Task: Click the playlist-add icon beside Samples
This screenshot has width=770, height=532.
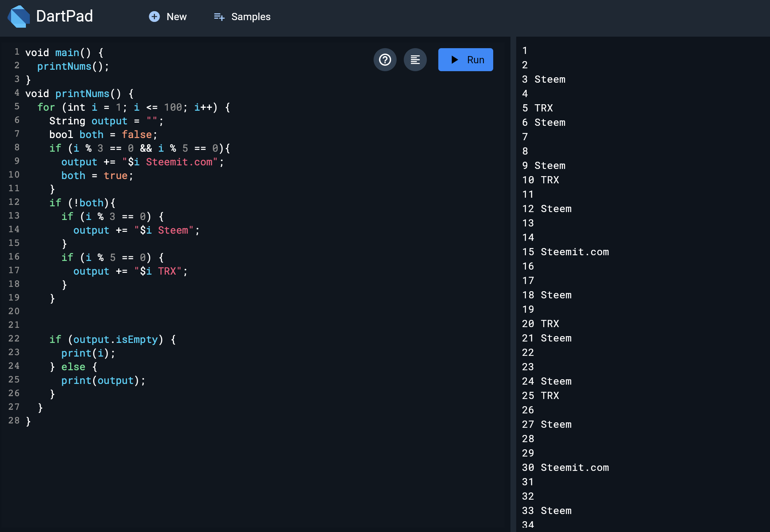Action: point(219,17)
